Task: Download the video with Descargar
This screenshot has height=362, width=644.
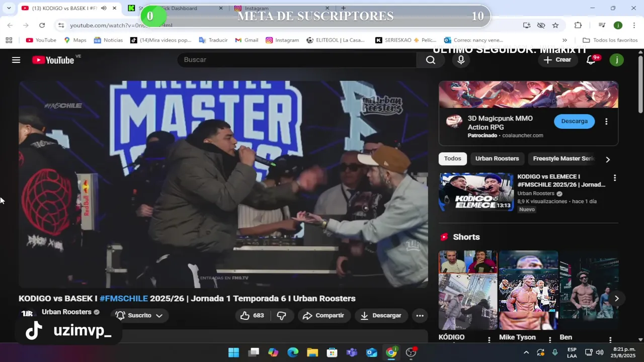Action: (x=381, y=315)
